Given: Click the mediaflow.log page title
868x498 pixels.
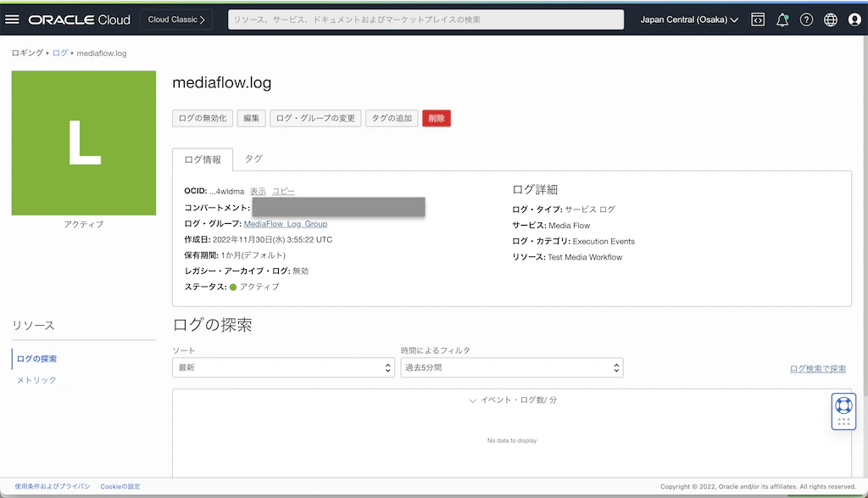Looking at the screenshot, I should [222, 82].
